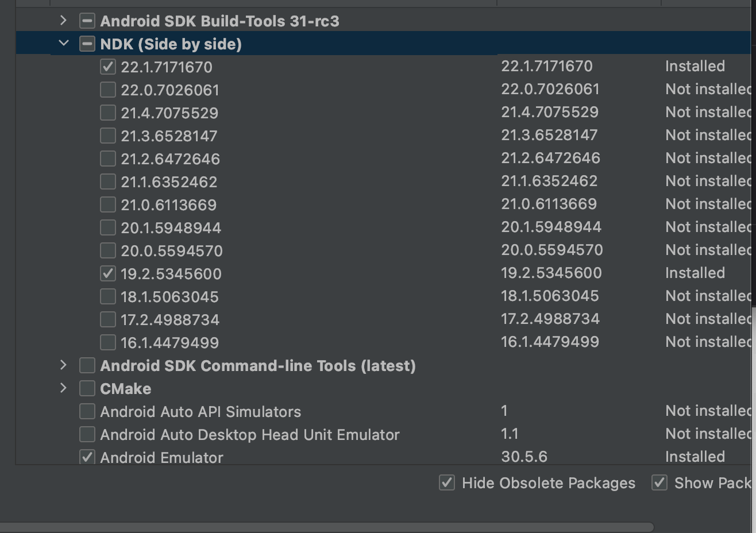This screenshot has width=756, height=533.
Task: Click version cell 20.1.5948944
Action: [551, 227]
